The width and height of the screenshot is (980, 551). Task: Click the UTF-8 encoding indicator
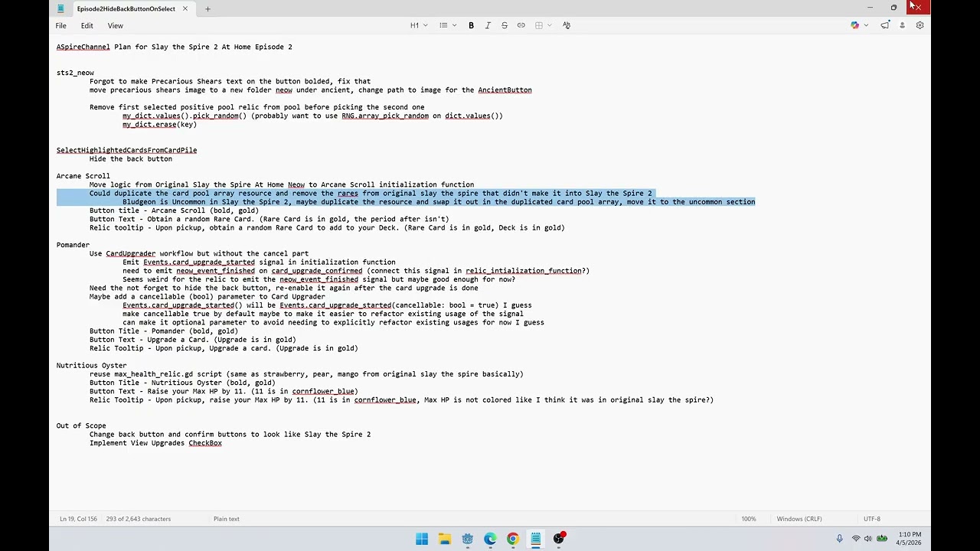(871, 519)
